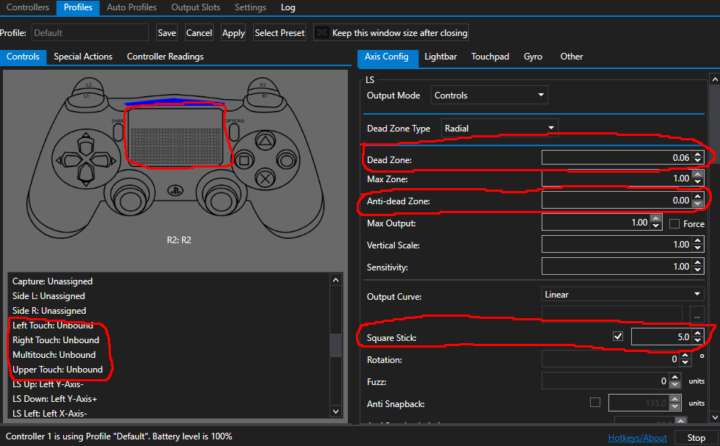This screenshot has height=446, width=720.
Task: Click the PS logo button on controller
Action: pos(175,190)
